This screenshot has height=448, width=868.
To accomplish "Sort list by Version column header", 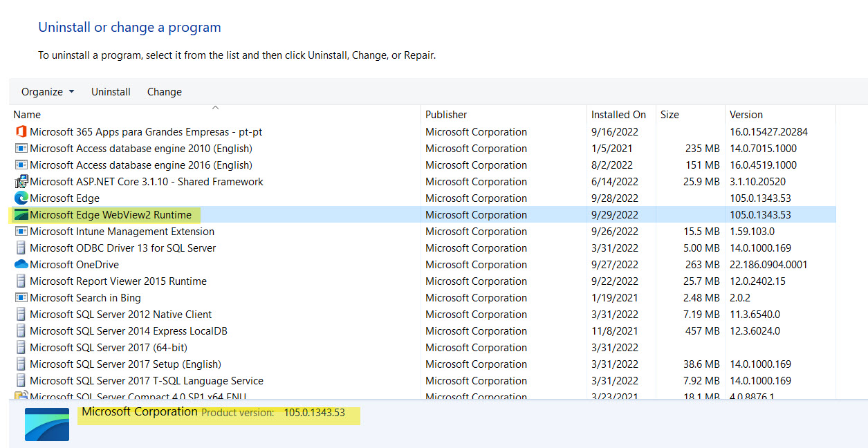I will [x=746, y=115].
